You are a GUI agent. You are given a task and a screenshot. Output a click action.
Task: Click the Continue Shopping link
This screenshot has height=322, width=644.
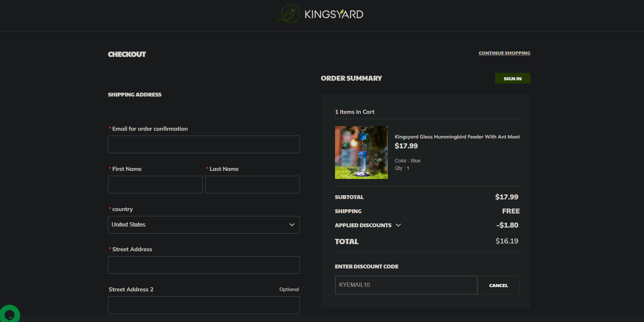point(504,53)
